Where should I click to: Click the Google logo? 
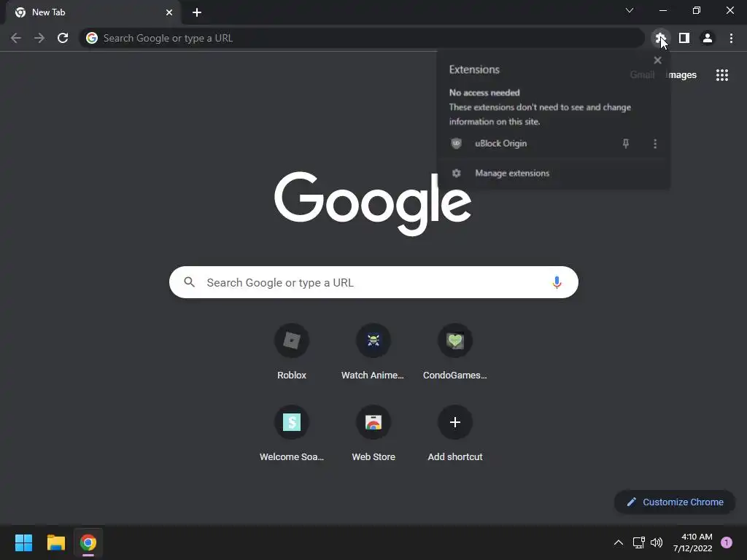tap(373, 203)
